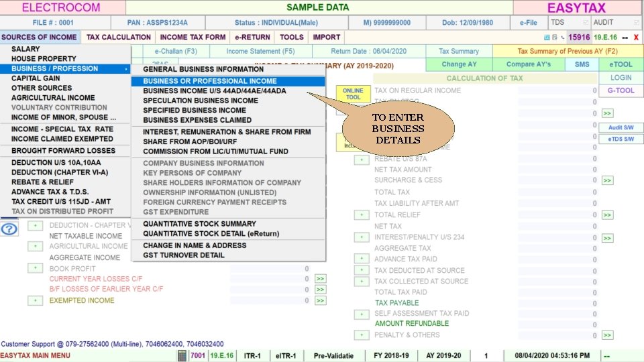Launch Audit S/W button
Image resolution: width=644 pixels, height=362 pixels.
[621, 127]
